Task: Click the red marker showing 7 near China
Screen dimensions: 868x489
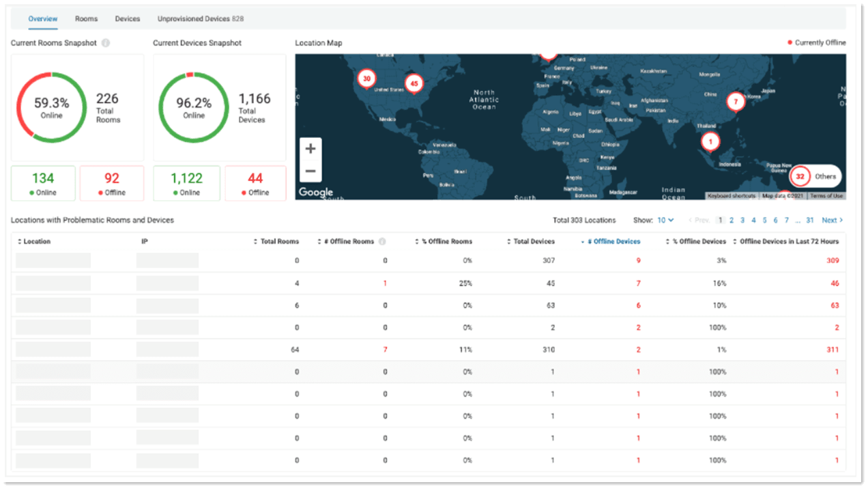Action: (x=736, y=102)
